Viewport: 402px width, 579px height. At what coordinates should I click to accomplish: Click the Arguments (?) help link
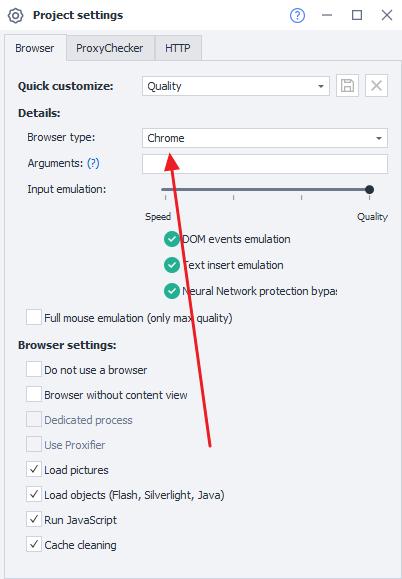(93, 163)
